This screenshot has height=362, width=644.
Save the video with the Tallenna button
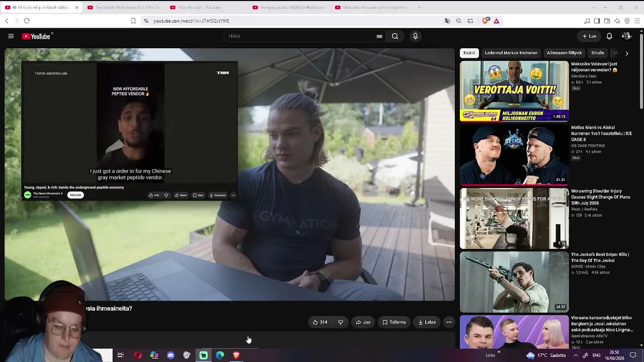(x=394, y=322)
